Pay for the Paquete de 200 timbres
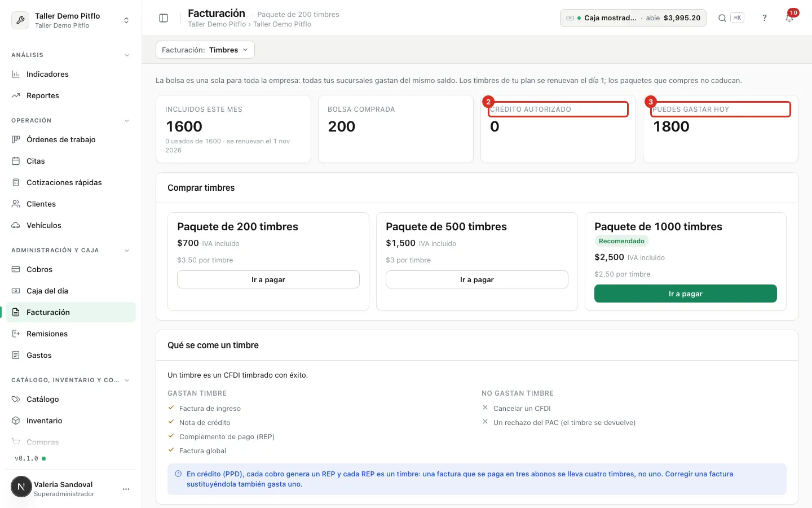The image size is (812, 508). click(268, 279)
